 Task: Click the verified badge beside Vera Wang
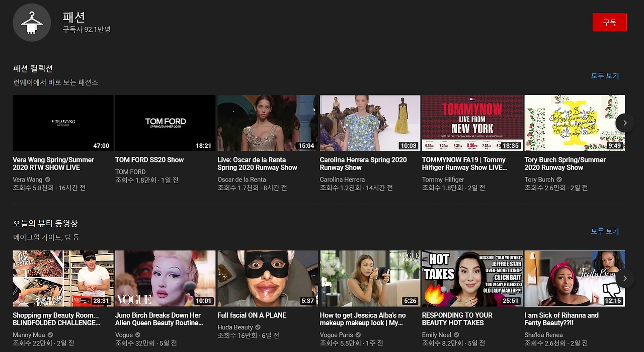(x=48, y=180)
